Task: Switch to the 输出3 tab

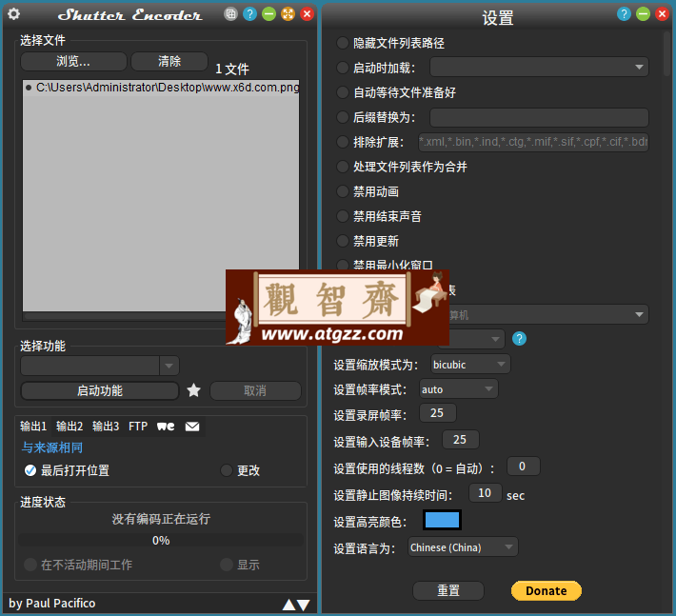Action: [x=106, y=427]
